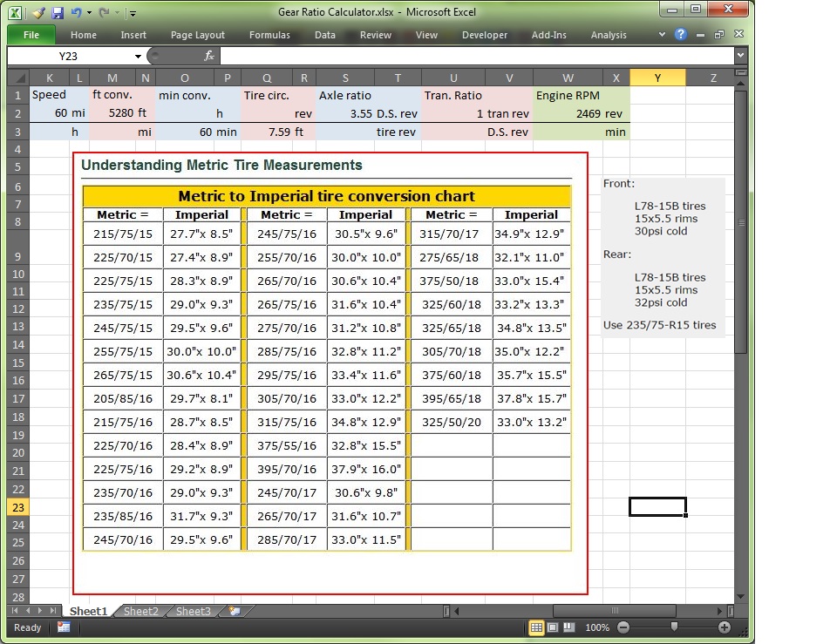Screen dimensions: 837x644
Task: Switch to Sheet3 worksheet tab
Action: (x=194, y=611)
